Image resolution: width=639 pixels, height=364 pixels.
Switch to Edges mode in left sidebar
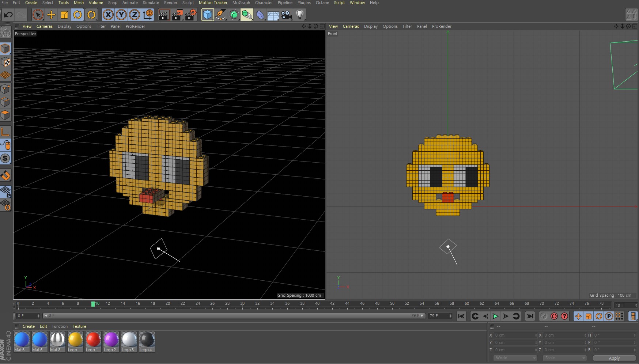(x=5, y=102)
